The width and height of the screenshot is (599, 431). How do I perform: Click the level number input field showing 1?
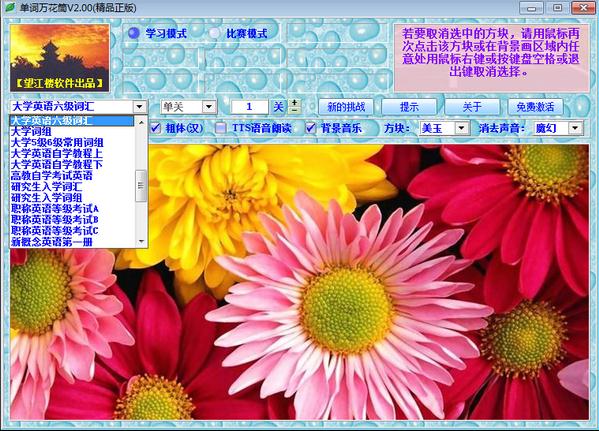click(x=249, y=107)
